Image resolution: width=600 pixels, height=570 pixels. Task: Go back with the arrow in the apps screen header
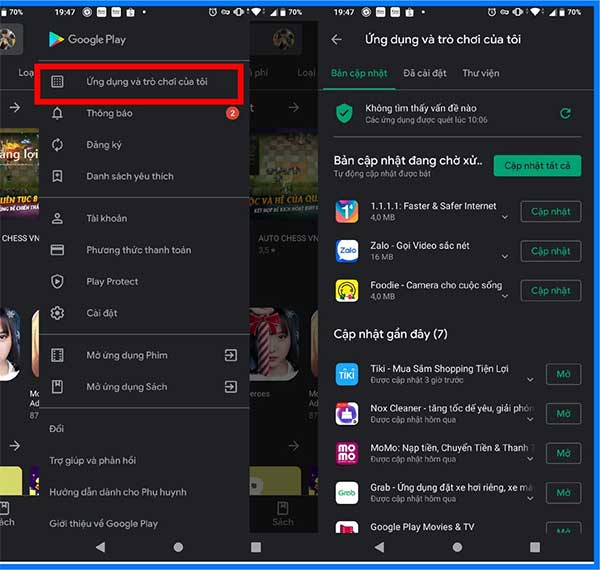point(337,39)
